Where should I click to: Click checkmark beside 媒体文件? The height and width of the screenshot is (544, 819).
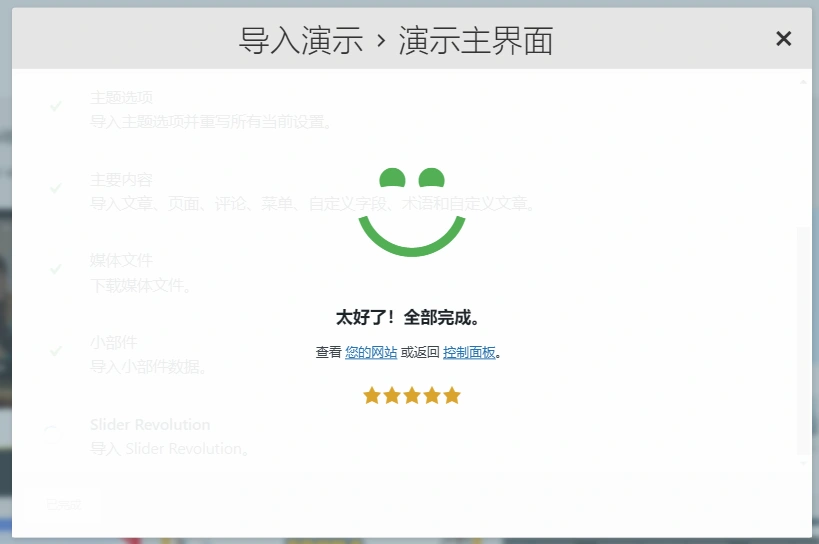tap(56, 269)
